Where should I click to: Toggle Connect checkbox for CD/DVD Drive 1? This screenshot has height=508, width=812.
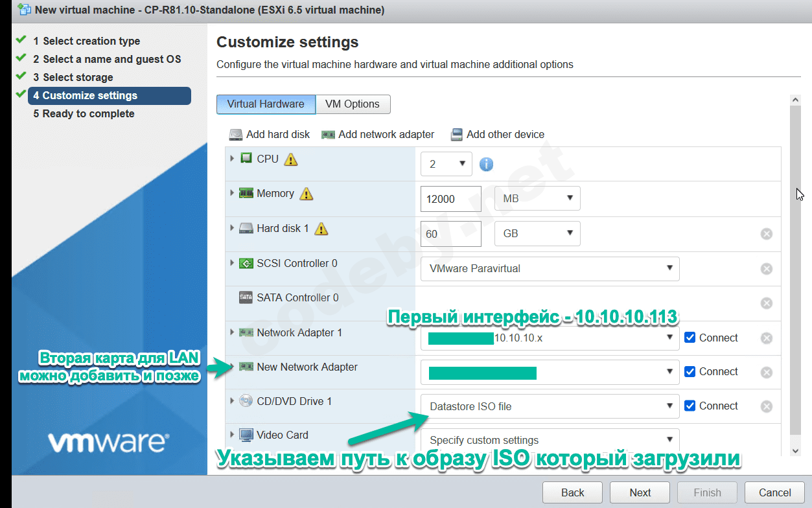[690, 406]
